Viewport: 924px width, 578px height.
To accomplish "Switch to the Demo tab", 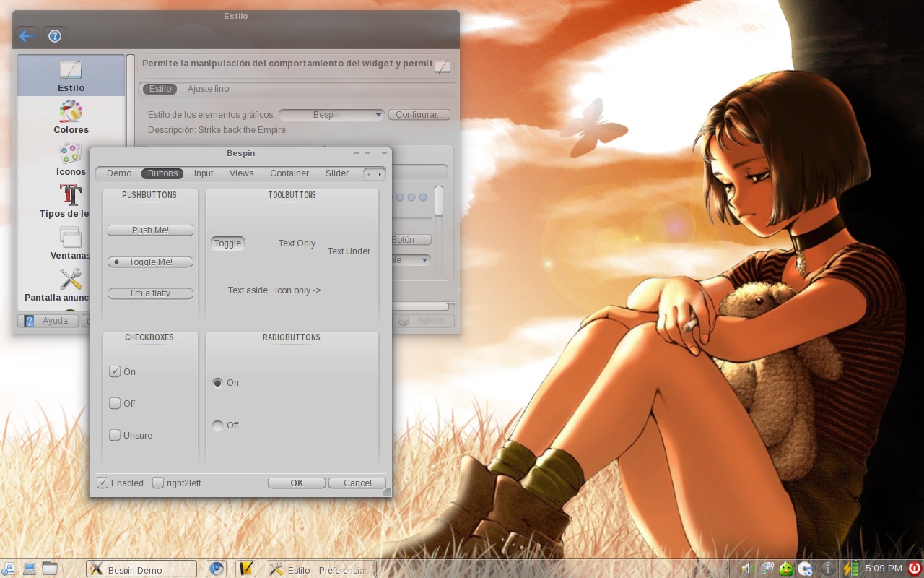I will [119, 173].
